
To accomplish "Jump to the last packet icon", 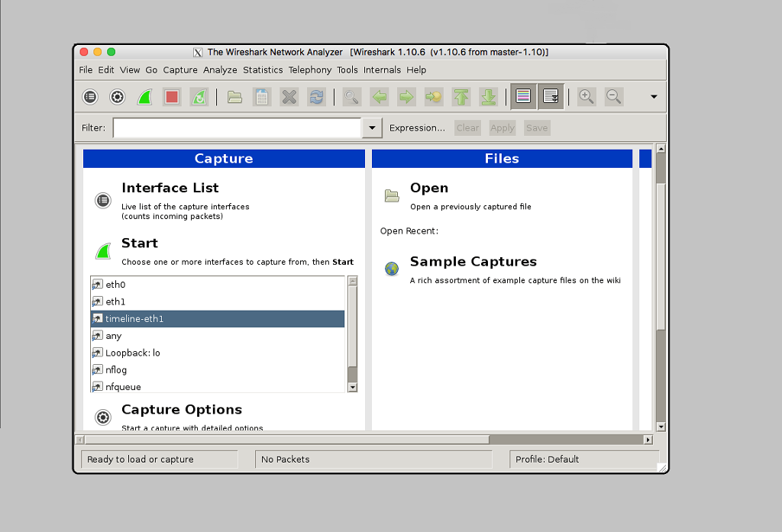I will 488,97.
